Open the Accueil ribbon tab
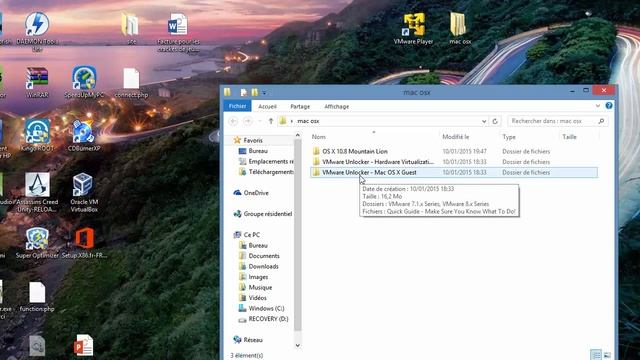 267,107
